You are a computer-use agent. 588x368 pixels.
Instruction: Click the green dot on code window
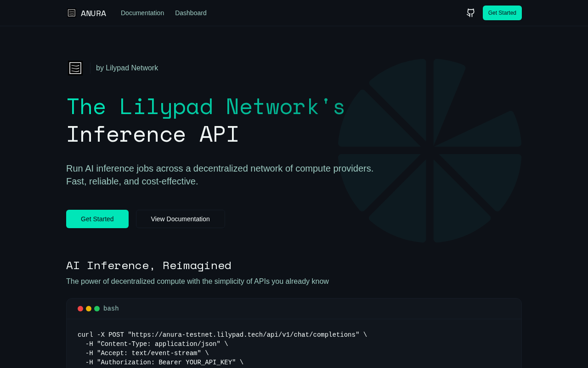(x=97, y=309)
